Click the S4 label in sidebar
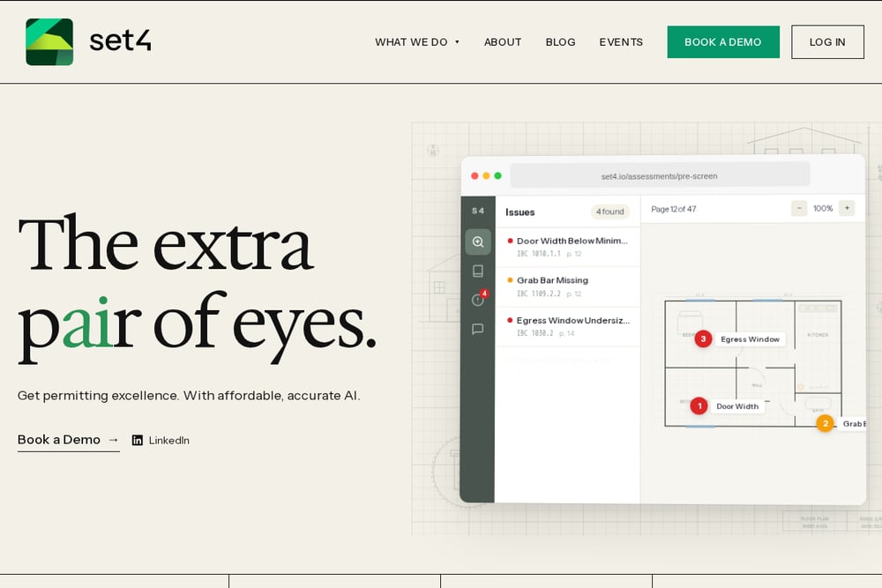Image resolution: width=882 pixels, height=588 pixels. pyautogui.click(x=477, y=211)
